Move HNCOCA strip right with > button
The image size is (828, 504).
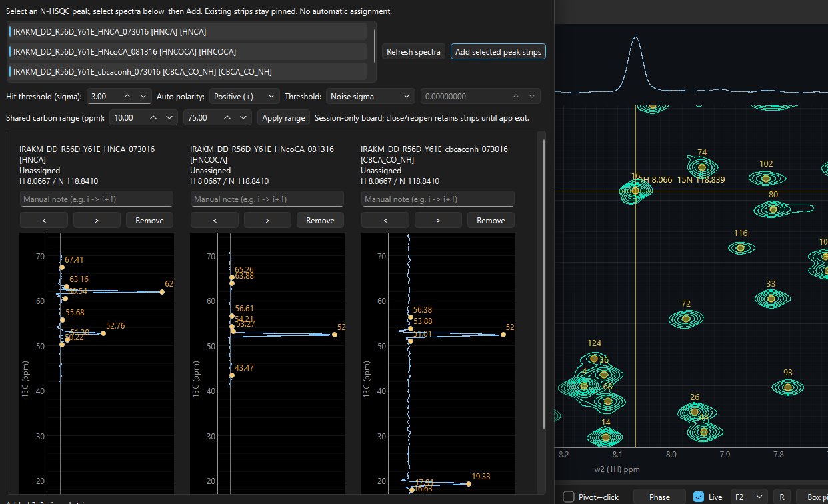267,220
